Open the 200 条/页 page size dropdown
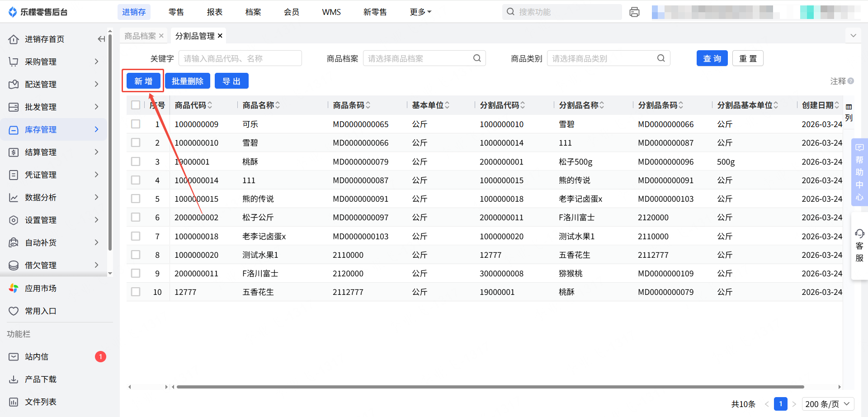This screenshot has height=417, width=868. 828,404
